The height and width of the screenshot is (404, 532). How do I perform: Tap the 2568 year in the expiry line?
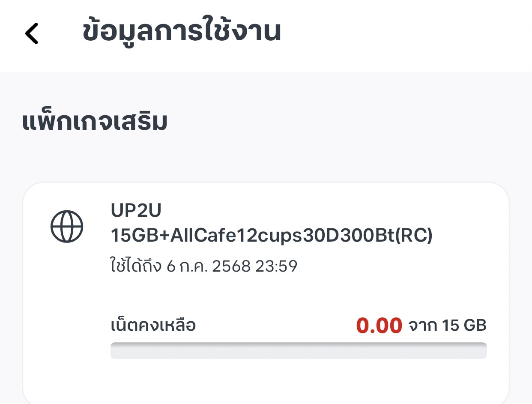click(231, 266)
